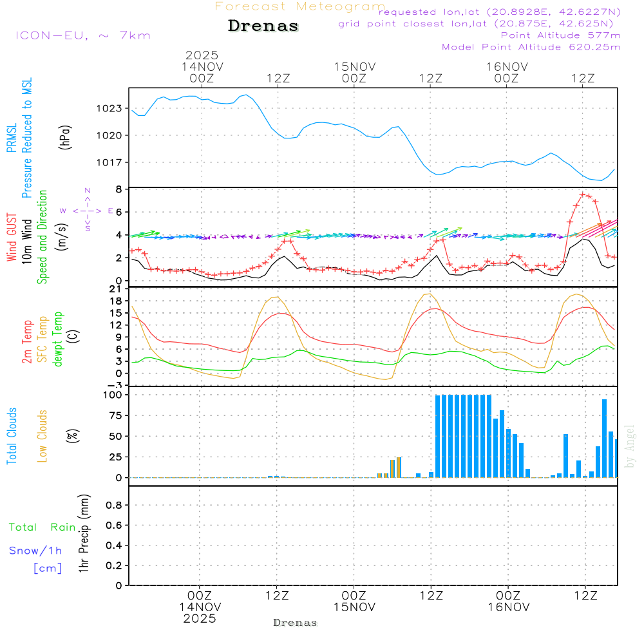This screenshot has height=644, width=644.
Task: Click the Model Point Altitude 620.25m text
Action: click(531, 47)
